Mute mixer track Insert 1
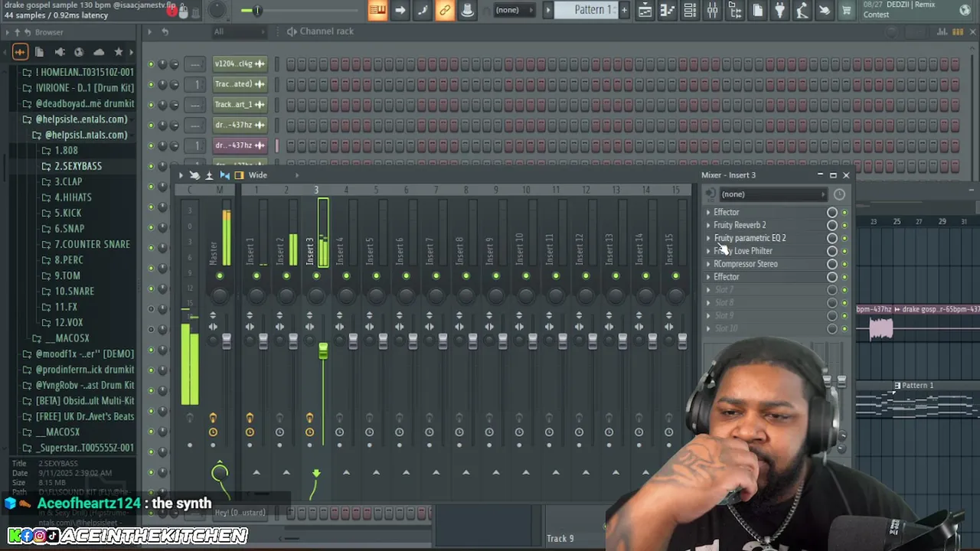 256,276
